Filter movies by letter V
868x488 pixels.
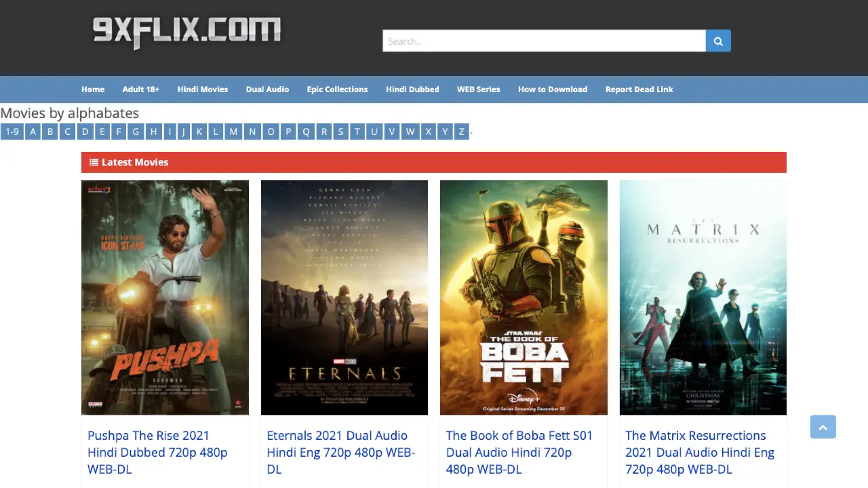(x=391, y=131)
